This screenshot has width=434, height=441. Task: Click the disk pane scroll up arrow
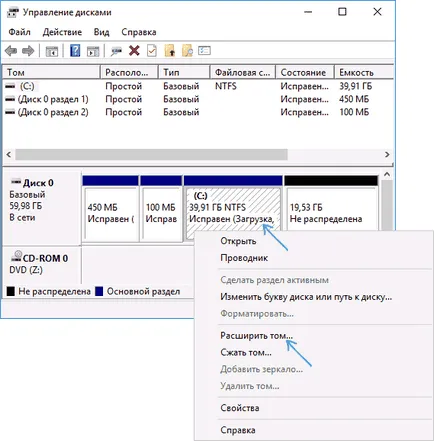pos(387,174)
